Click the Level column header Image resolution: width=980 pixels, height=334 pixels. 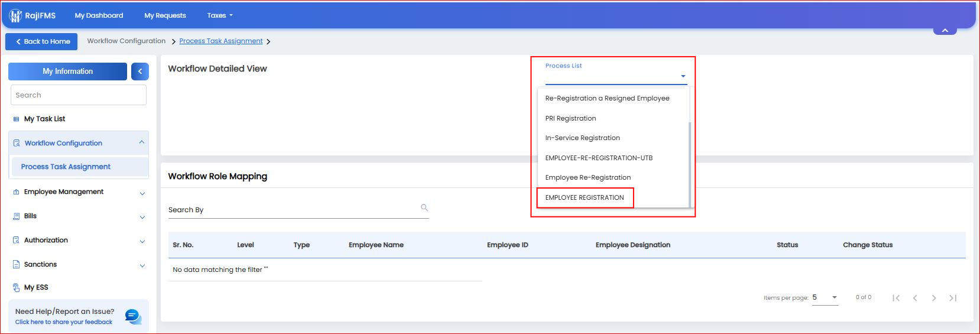point(245,245)
